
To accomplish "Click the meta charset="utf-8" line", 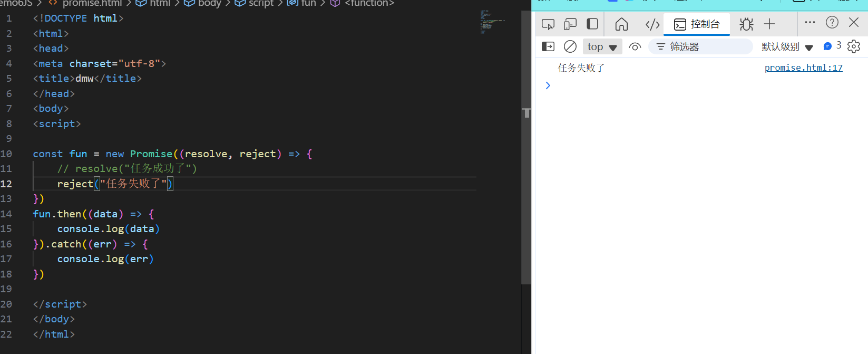I will [100, 64].
